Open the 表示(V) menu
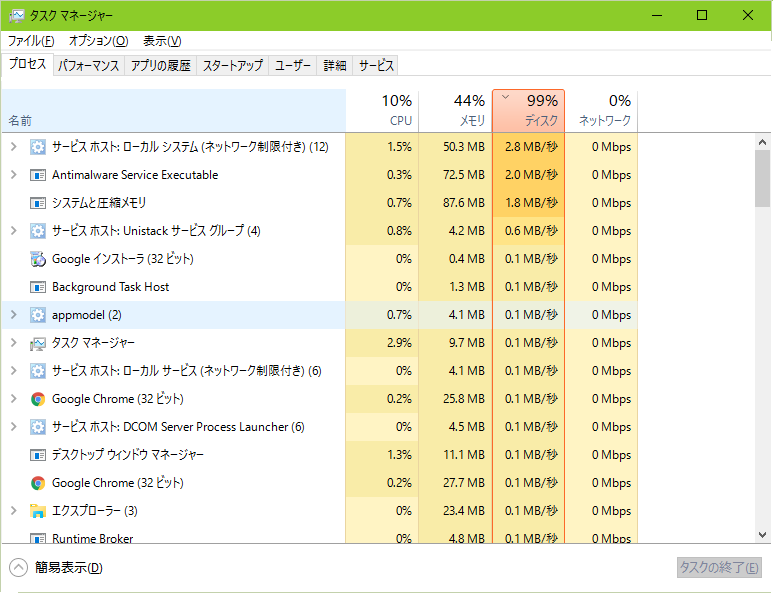The image size is (773, 593). coord(162,41)
